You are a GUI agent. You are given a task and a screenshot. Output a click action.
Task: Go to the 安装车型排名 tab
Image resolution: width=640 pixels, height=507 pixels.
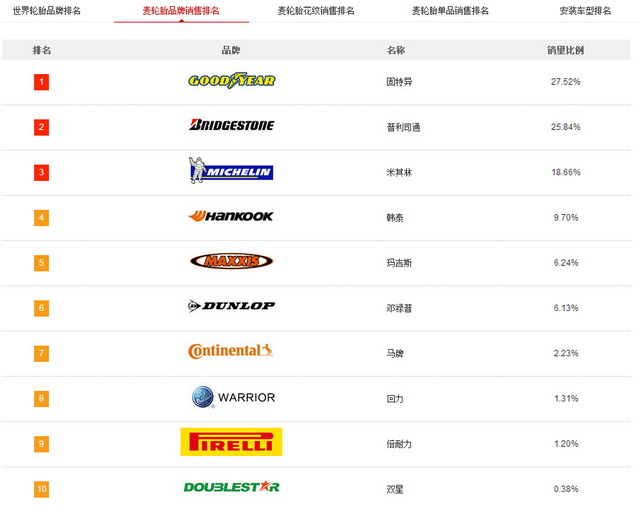pos(585,11)
